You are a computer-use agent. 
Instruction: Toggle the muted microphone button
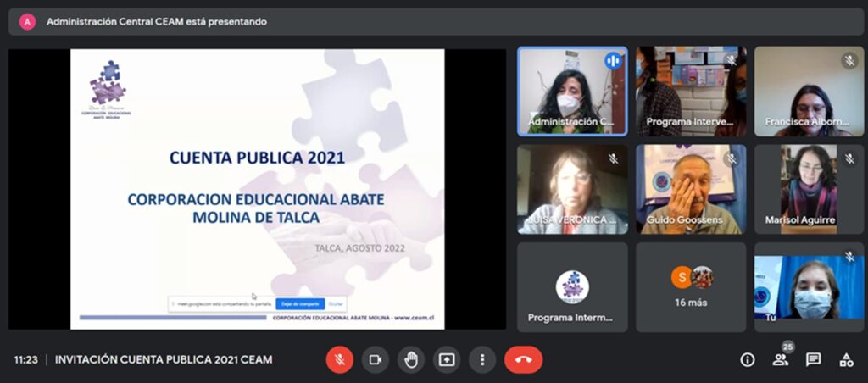339,359
